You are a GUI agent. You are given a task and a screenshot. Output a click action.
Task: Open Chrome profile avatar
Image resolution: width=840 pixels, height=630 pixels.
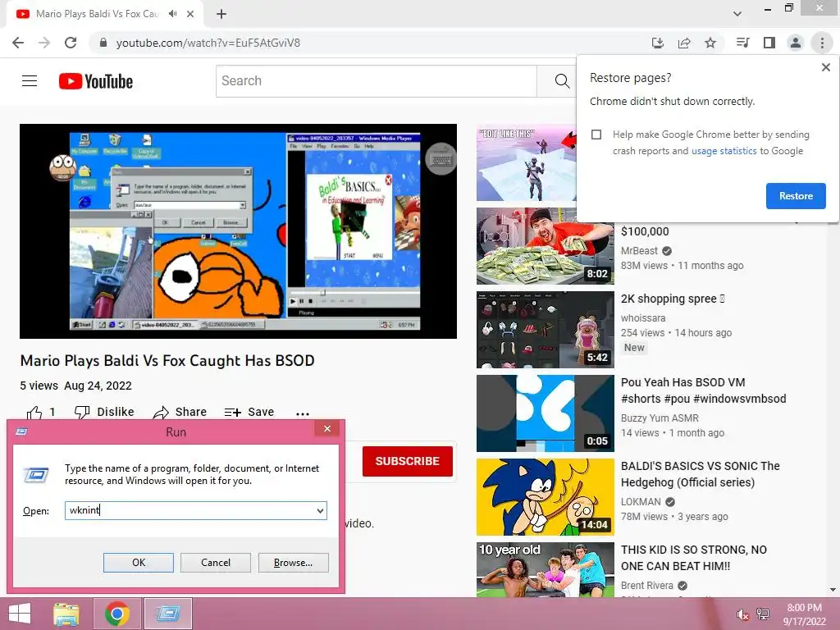(796, 43)
